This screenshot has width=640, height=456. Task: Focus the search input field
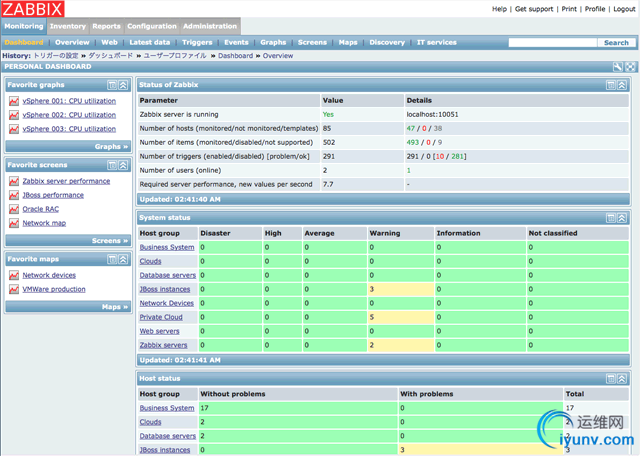tap(553, 43)
